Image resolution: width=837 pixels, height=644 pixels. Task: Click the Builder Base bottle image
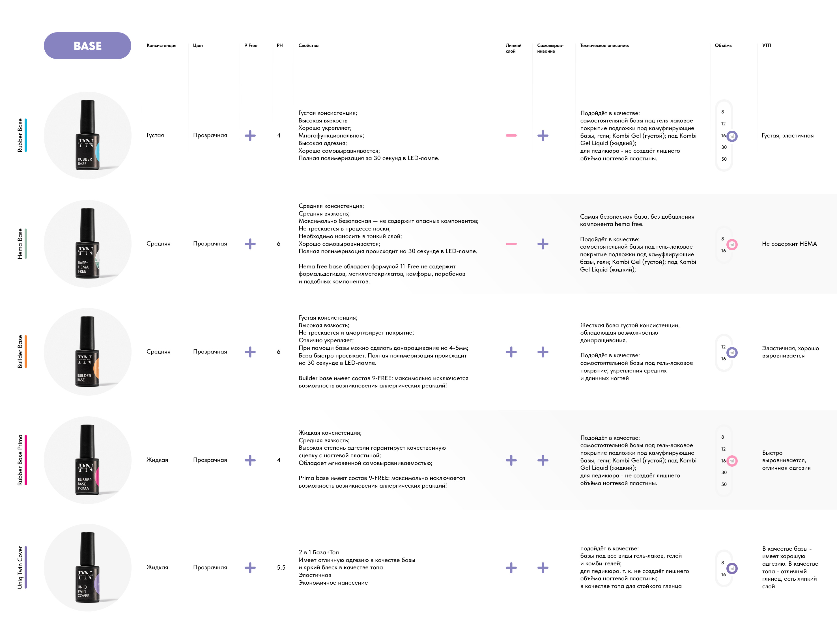[x=88, y=352]
